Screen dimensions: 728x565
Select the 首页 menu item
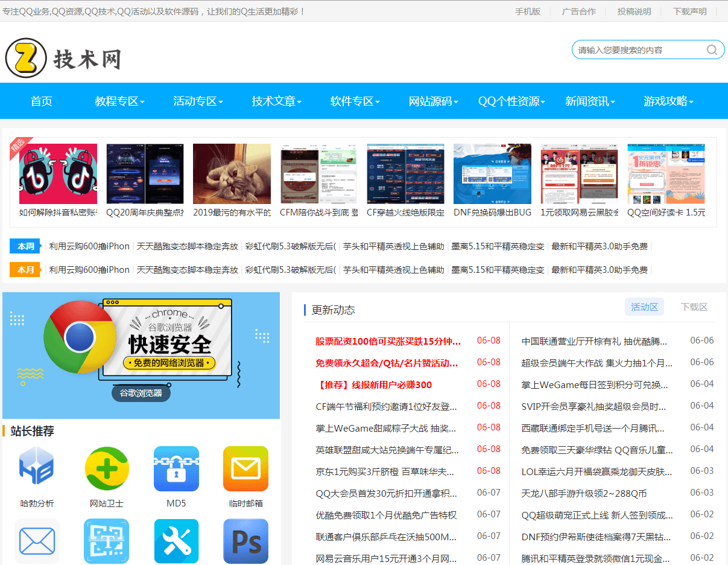[x=41, y=101]
